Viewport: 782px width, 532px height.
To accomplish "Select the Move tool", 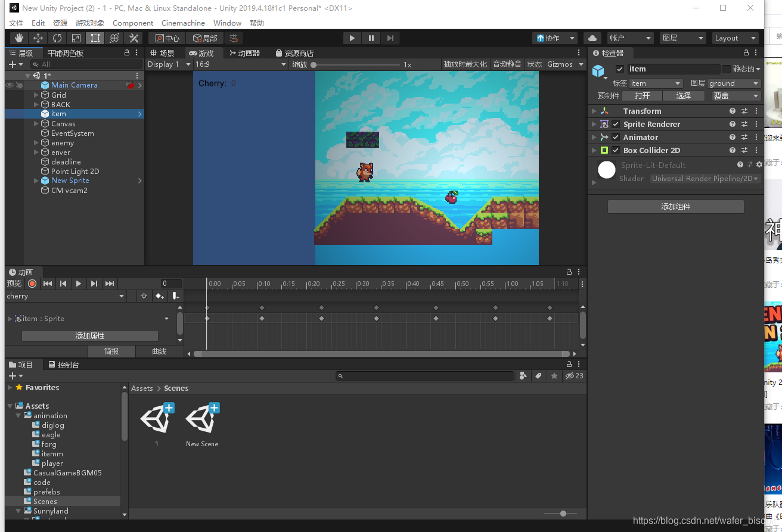I will (38, 38).
